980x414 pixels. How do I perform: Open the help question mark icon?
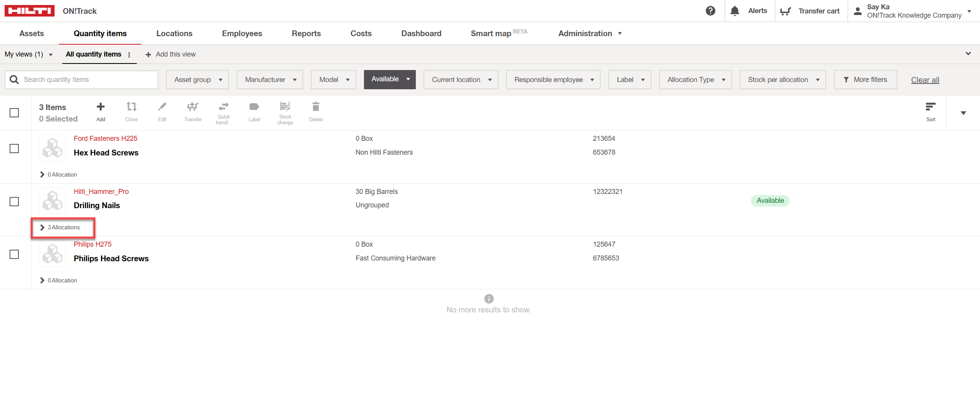710,11
